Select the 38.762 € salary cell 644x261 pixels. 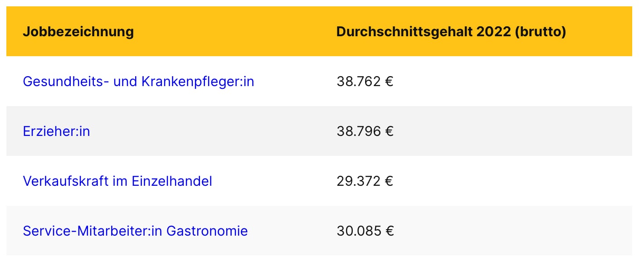365,82
